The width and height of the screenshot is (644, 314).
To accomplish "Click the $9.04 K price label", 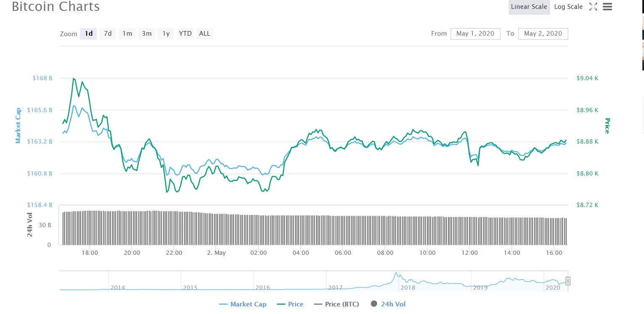I will coord(587,78).
